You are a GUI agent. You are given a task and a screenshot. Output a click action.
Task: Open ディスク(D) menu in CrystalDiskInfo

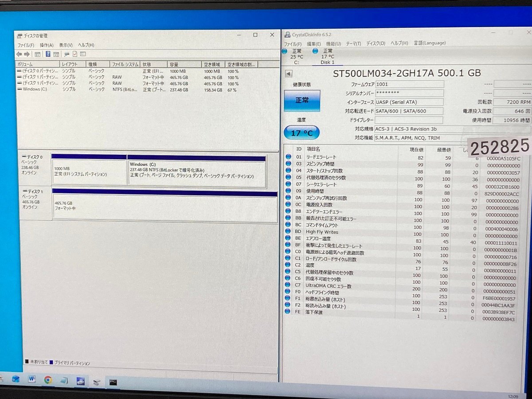click(376, 43)
